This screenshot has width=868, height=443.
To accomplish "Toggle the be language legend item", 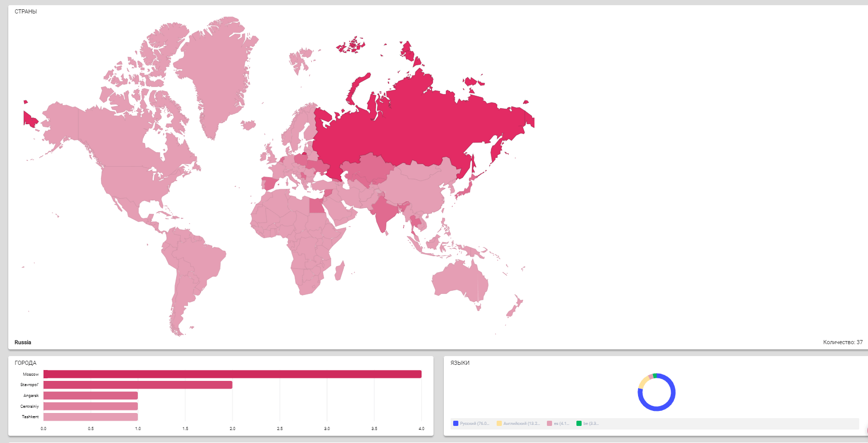I will click(588, 423).
